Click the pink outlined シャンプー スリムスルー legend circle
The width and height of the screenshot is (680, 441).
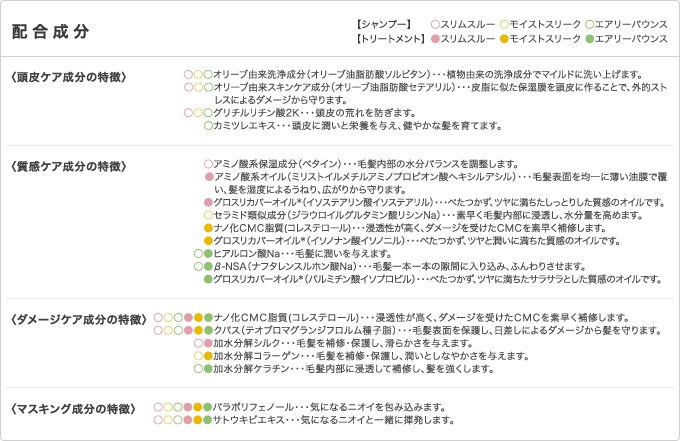pos(435,24)
